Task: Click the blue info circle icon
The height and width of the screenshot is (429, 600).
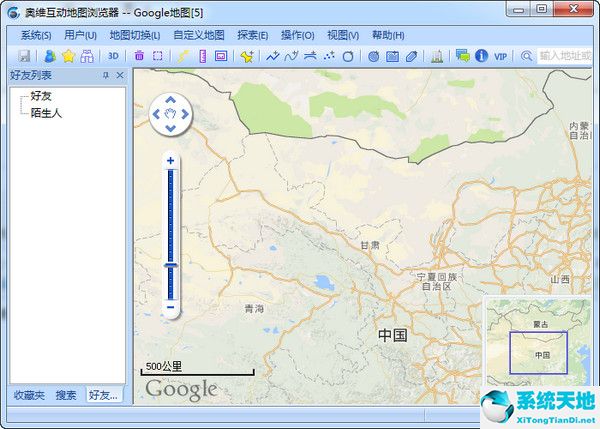Action: click(x=481, y=56)
